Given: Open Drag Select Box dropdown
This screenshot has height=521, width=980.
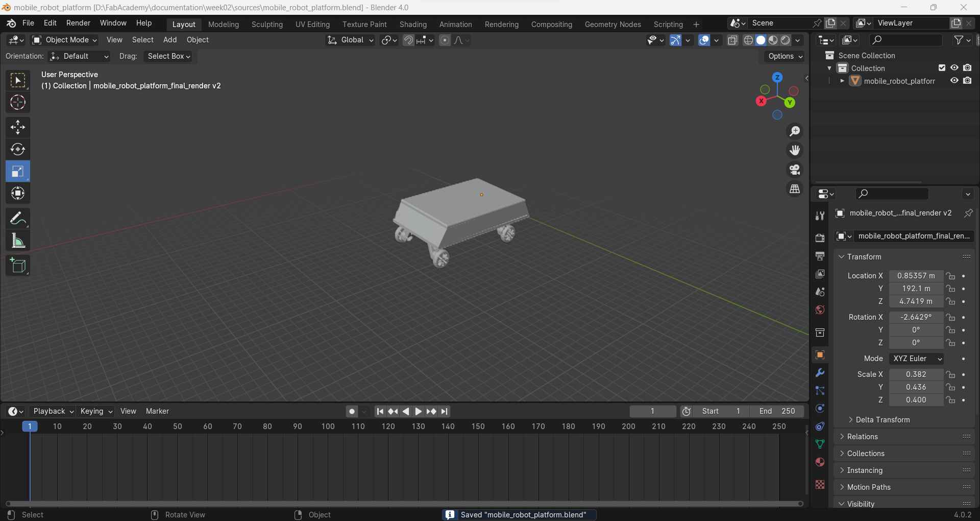Looking at the screenshot, I should click(169, 56).
